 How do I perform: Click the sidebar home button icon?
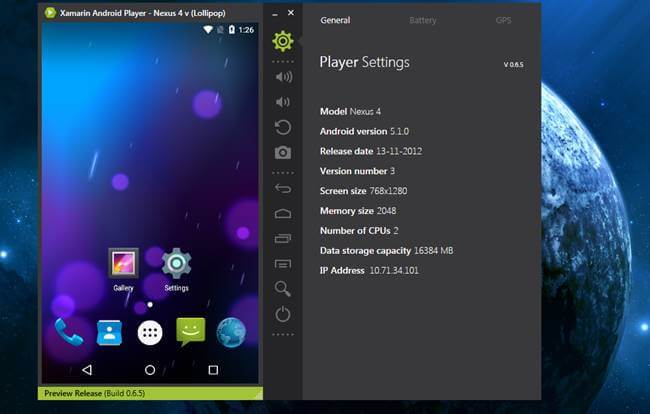[x=283, y=213]
